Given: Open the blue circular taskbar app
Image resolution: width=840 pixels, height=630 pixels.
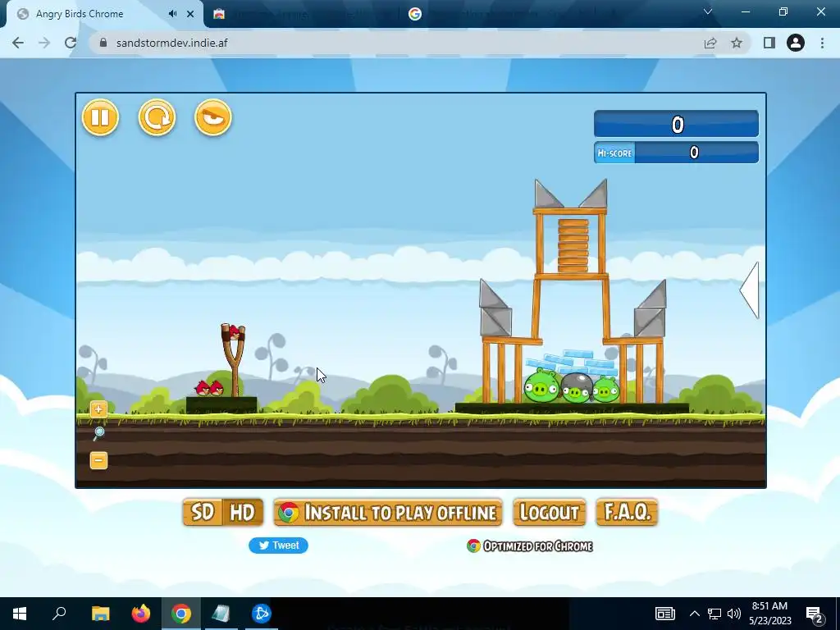Looking at the screenshot, I should pyautogui.click(x=262, y=614).
